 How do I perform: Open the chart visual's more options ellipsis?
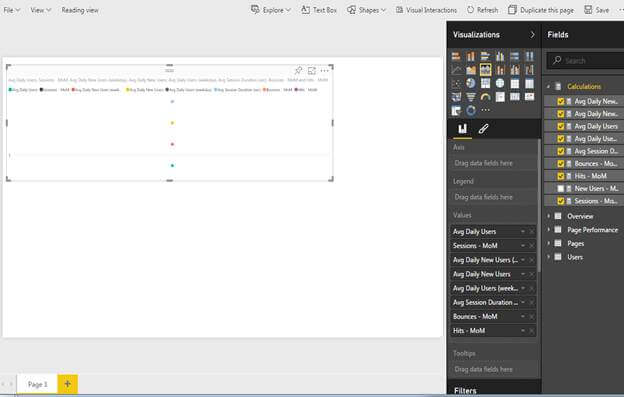(x=324, y=70)
